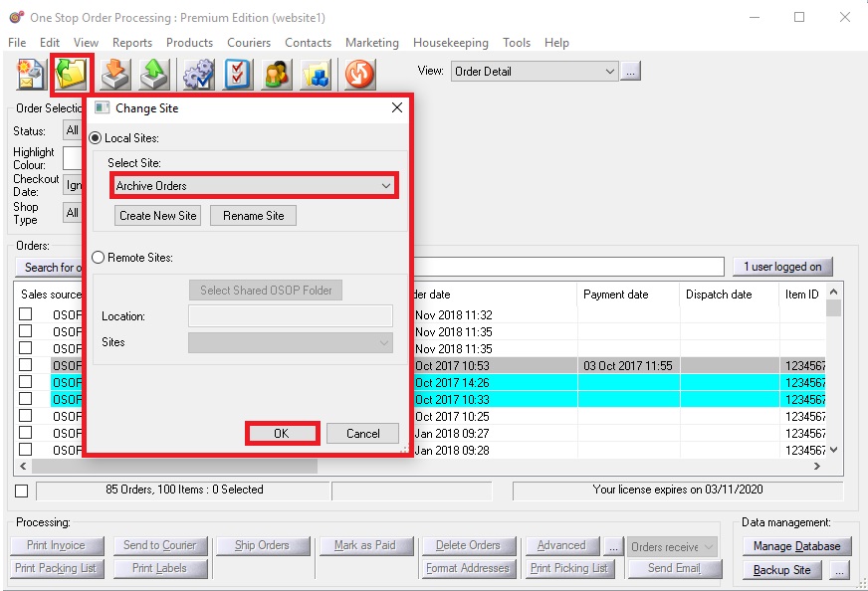Click the Send Email button

[x=674, y=568]
